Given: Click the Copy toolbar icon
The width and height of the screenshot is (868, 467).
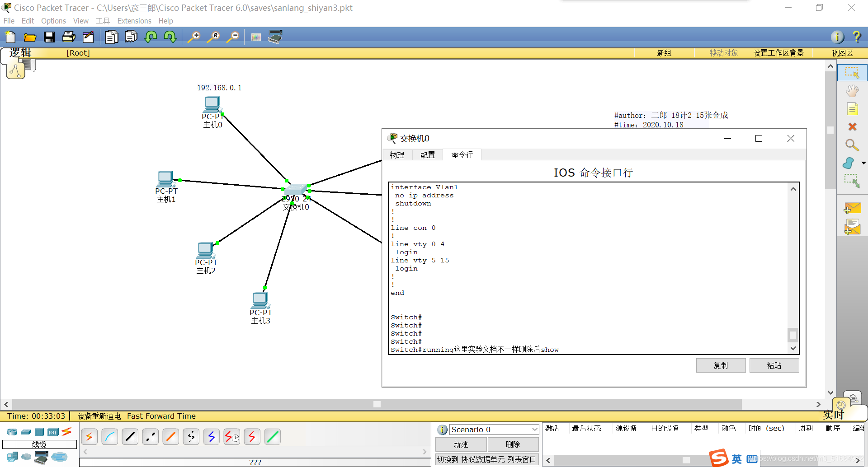Looking at the screenshot, I should click(111, 37).
